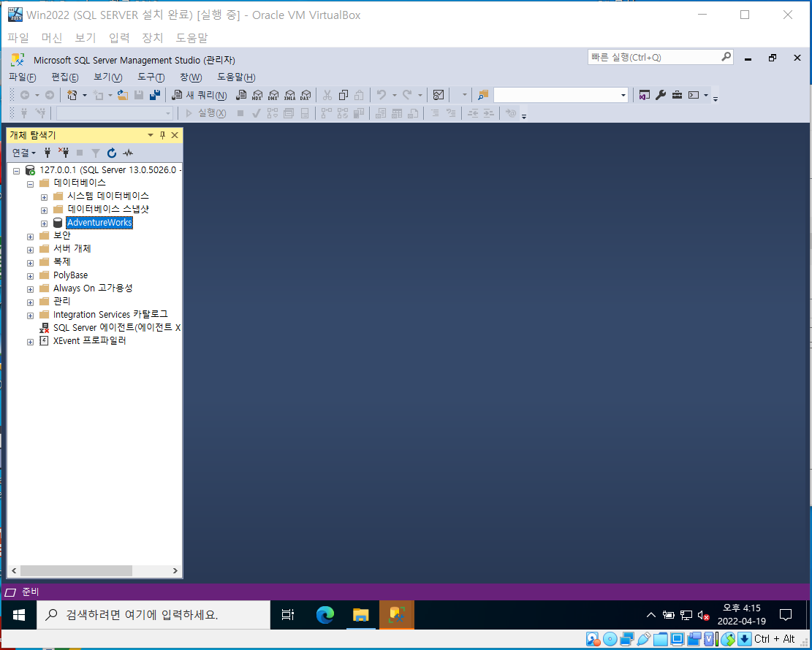Open the 파일(F) menu
Viewport: 812px width, 650px height.
click(x=22, y=77)
